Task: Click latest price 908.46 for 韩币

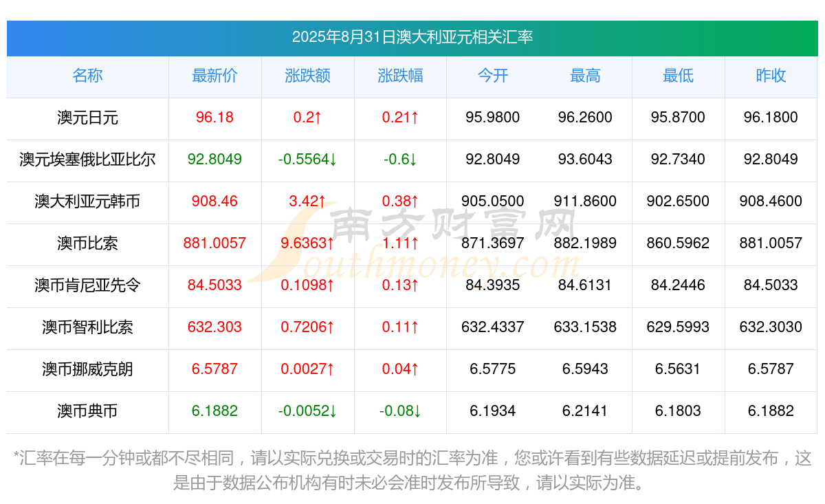Action: point(214,201)
